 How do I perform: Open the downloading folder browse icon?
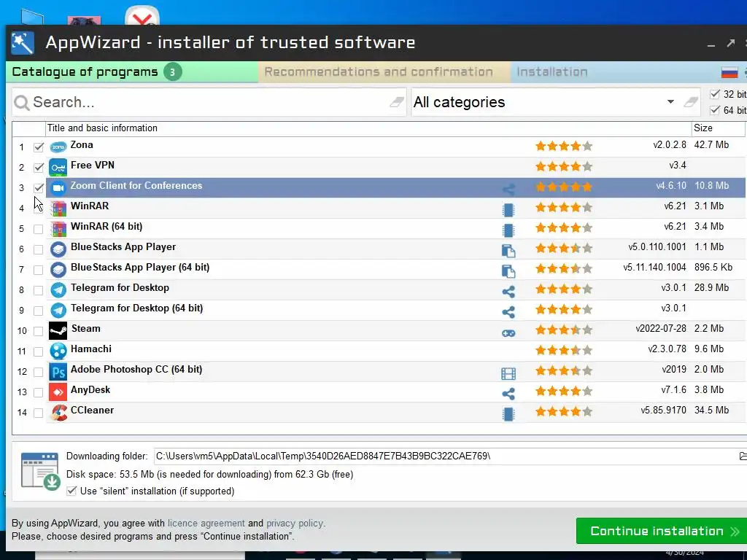[742, 456]
